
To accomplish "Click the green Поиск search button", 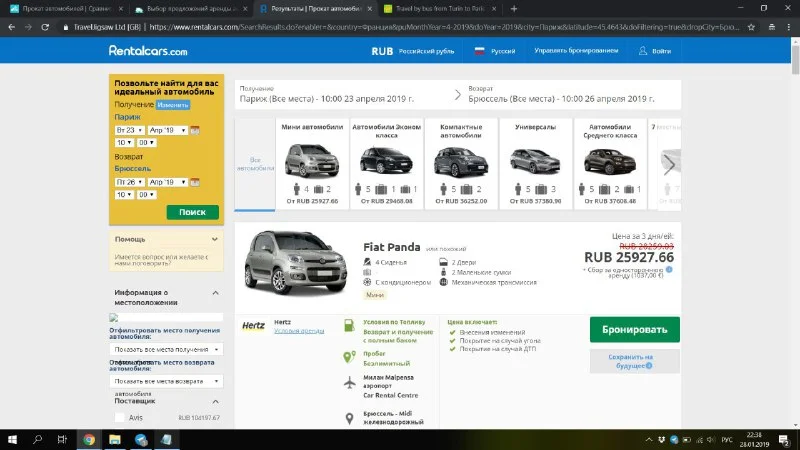I will (x=192, y=212).
